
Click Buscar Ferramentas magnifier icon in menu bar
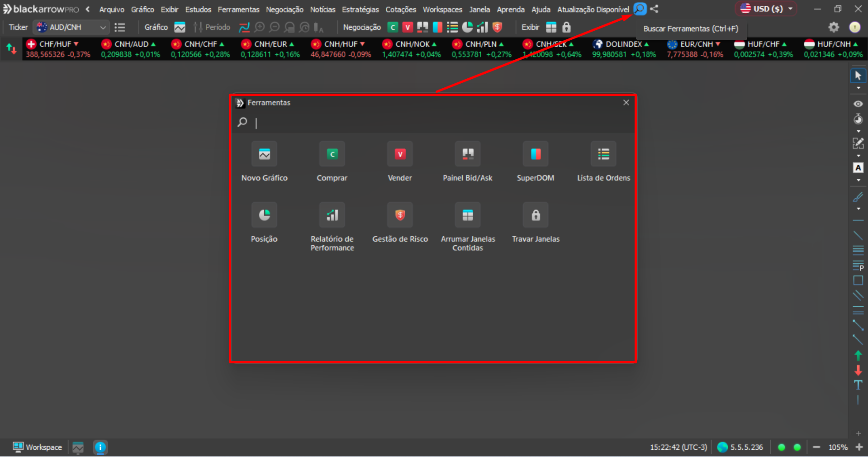coord(640,9)
